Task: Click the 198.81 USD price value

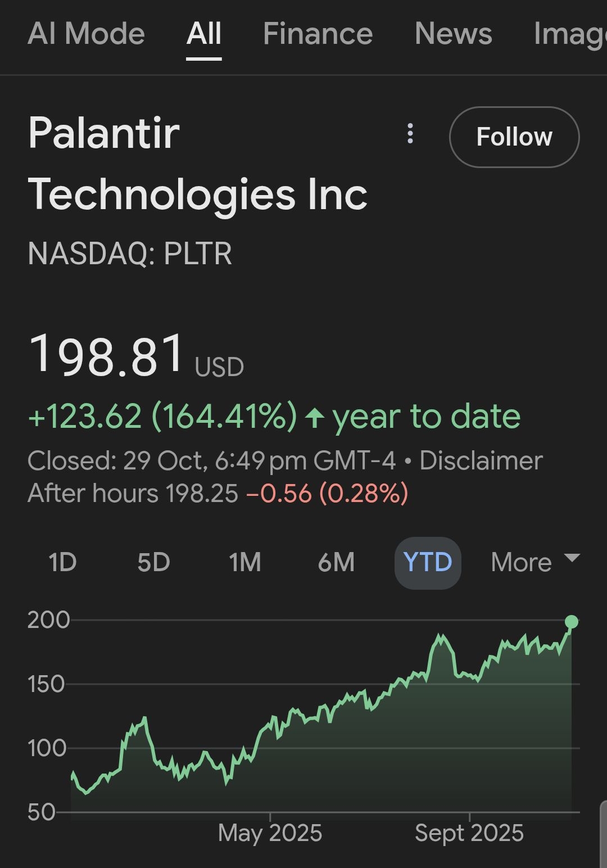Action: (107, 355)
